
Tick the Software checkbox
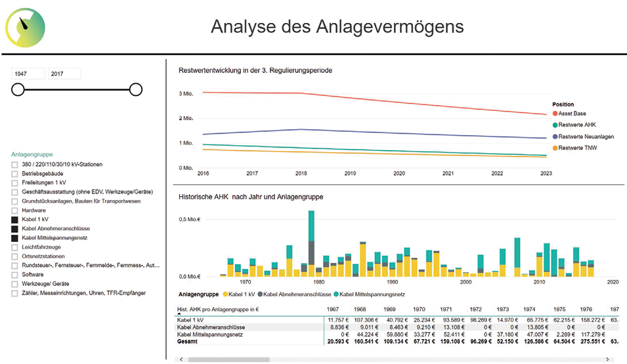(15, 275)
